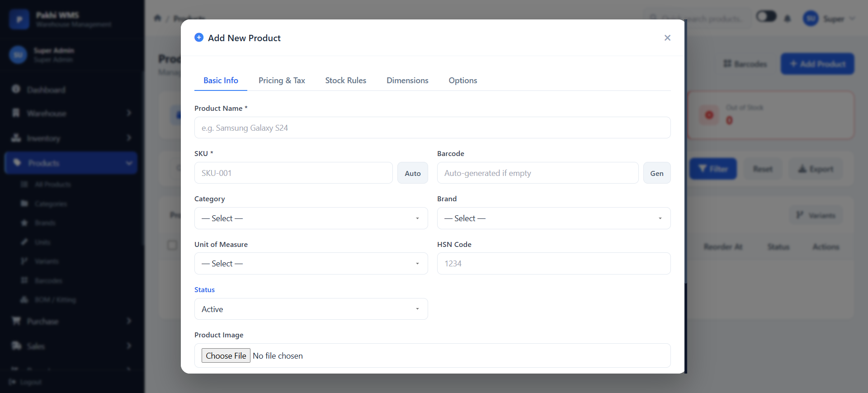Apply the blue Filter button
868x393 pixels.
[713, 169]
